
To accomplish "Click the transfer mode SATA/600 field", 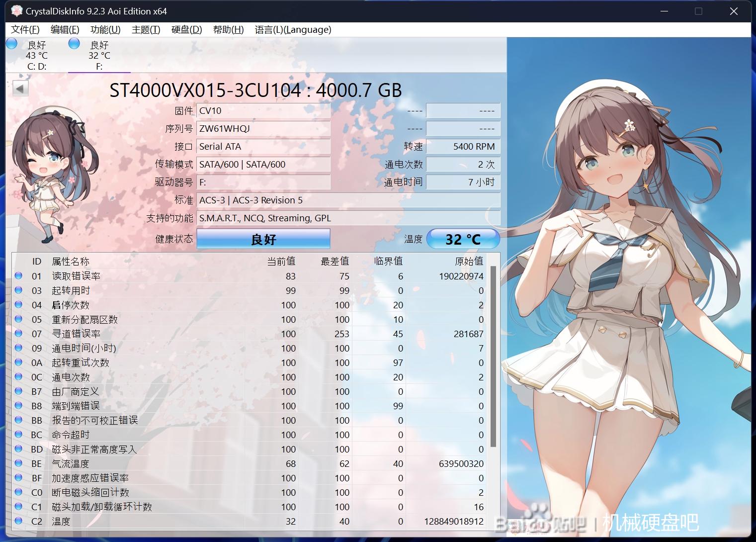I will (x=263, y=165).
